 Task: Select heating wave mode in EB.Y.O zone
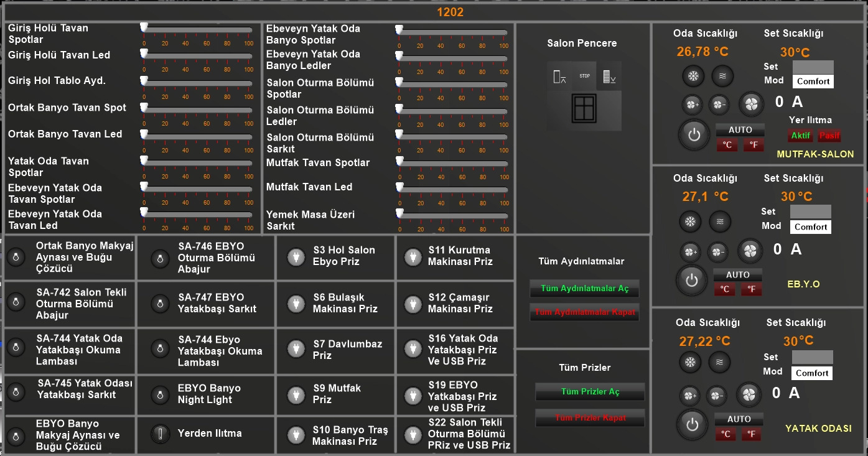[x=720, y=221]
